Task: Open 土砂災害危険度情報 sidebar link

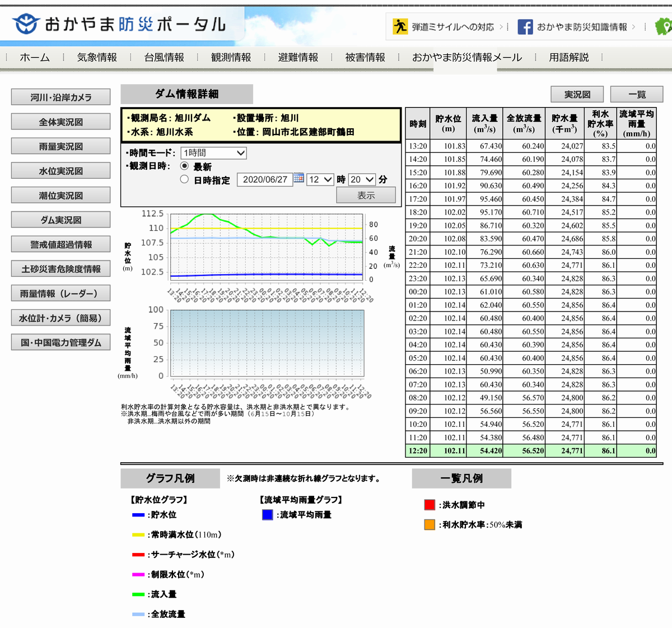Action: click(x=60, y=269)
